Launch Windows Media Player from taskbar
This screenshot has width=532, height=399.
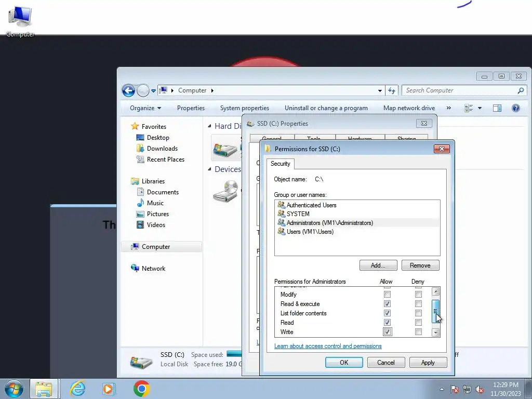point(109,389)
